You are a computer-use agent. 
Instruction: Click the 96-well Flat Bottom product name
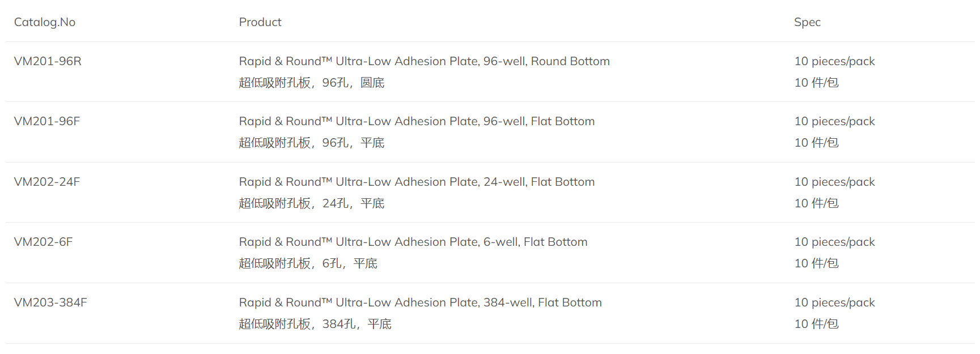[x=417, y=121]
